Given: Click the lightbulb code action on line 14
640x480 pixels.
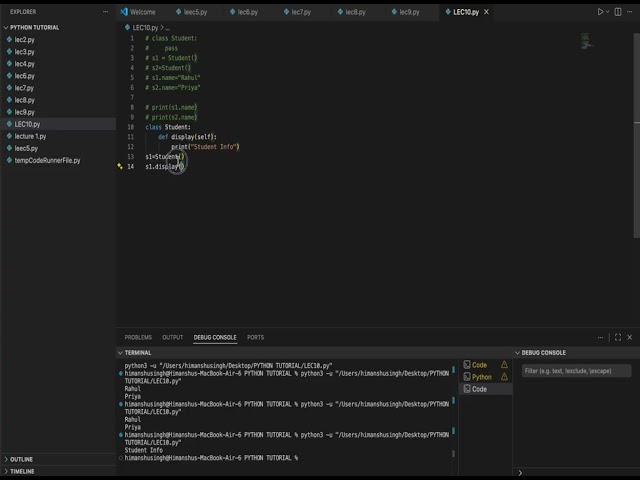Looking at the screenshot, I should 120,166.
